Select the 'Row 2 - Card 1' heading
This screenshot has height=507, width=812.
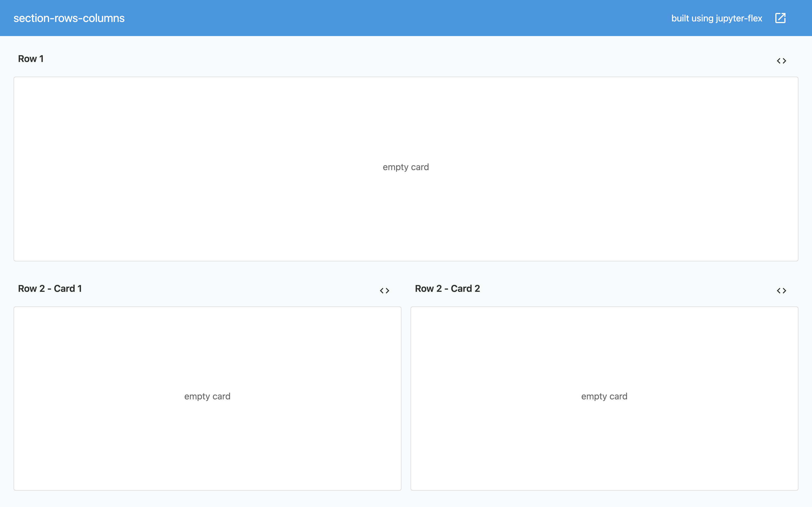click(x=50, y=288)
